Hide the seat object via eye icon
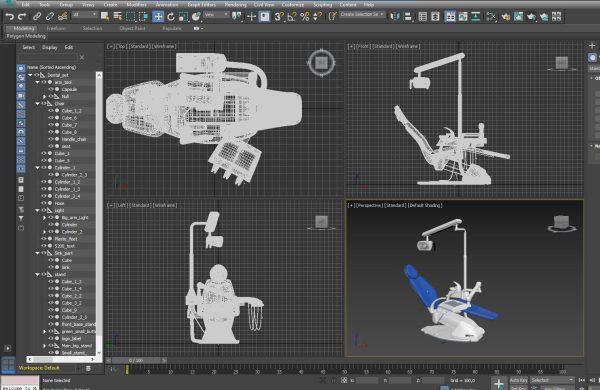600x390 pixels. (x=51, y=146)
